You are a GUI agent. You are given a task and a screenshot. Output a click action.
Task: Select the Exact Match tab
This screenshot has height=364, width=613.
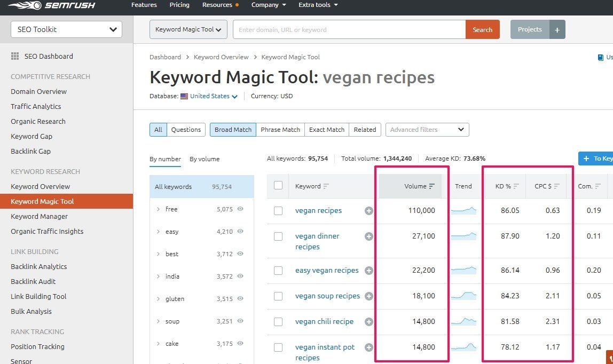pos(327,130)
